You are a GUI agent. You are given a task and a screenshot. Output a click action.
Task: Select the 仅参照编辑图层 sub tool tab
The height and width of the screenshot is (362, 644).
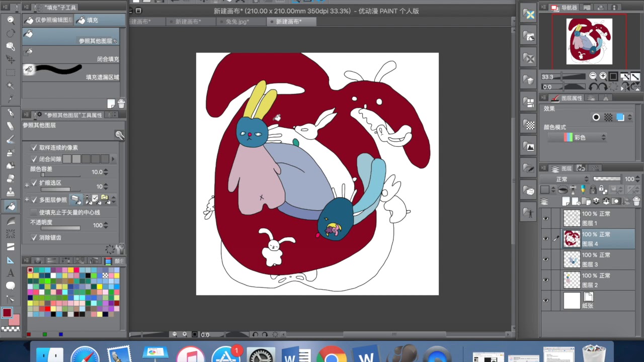(x=48, y=20)
